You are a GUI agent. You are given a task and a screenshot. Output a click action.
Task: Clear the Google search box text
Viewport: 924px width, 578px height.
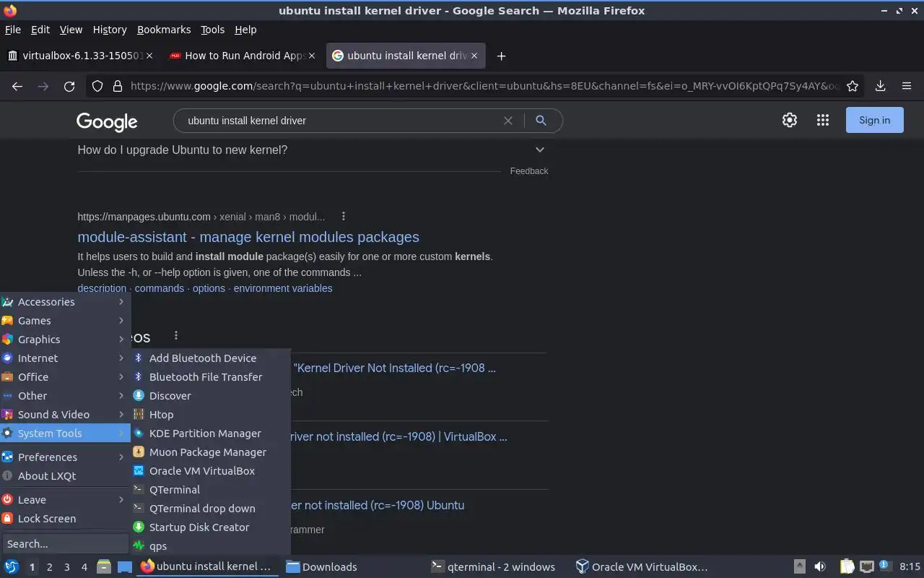(508, 121)
